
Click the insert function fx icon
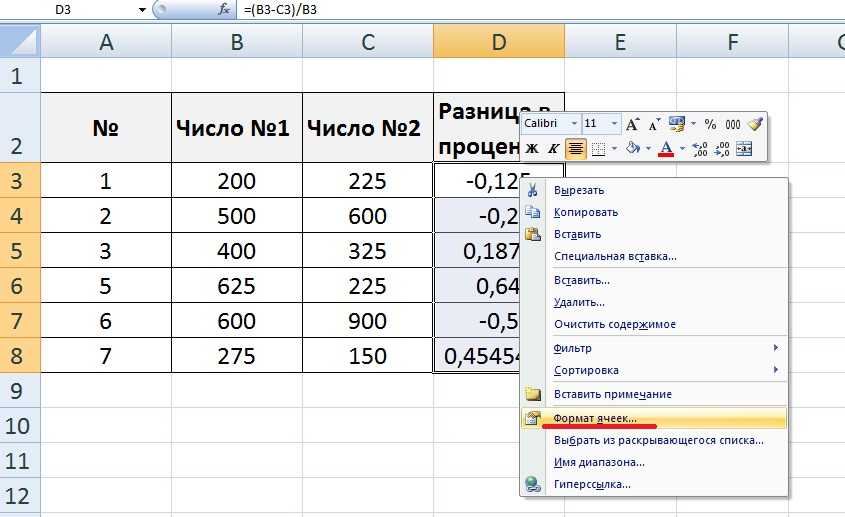click(x=224, y=10)
